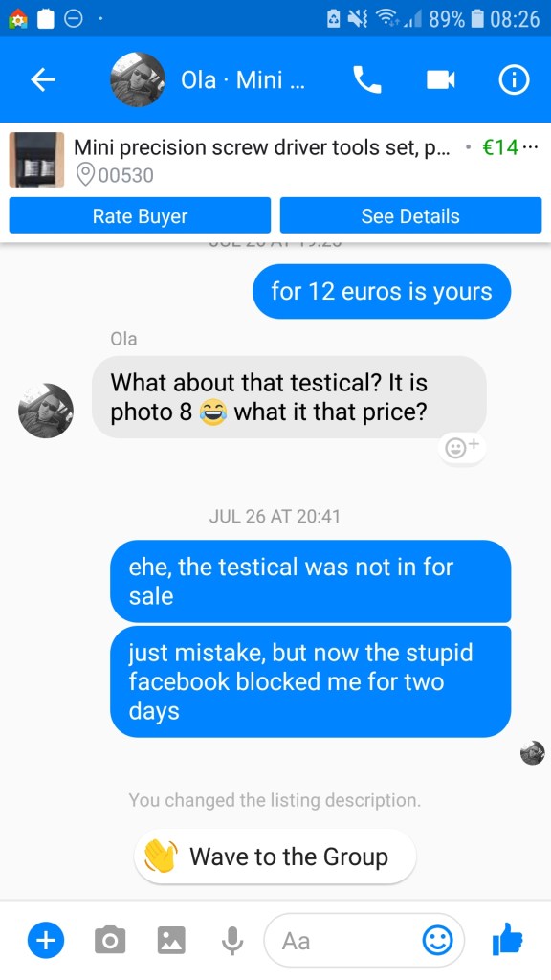Open more attachment options with the plus icon
Screen dimensions: 551x980
coord(45,940)
